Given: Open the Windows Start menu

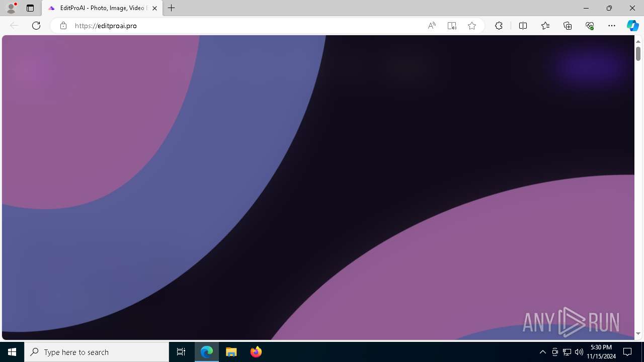Looking at the screenshot, I should pyautogui.click(x=12, y=352).
